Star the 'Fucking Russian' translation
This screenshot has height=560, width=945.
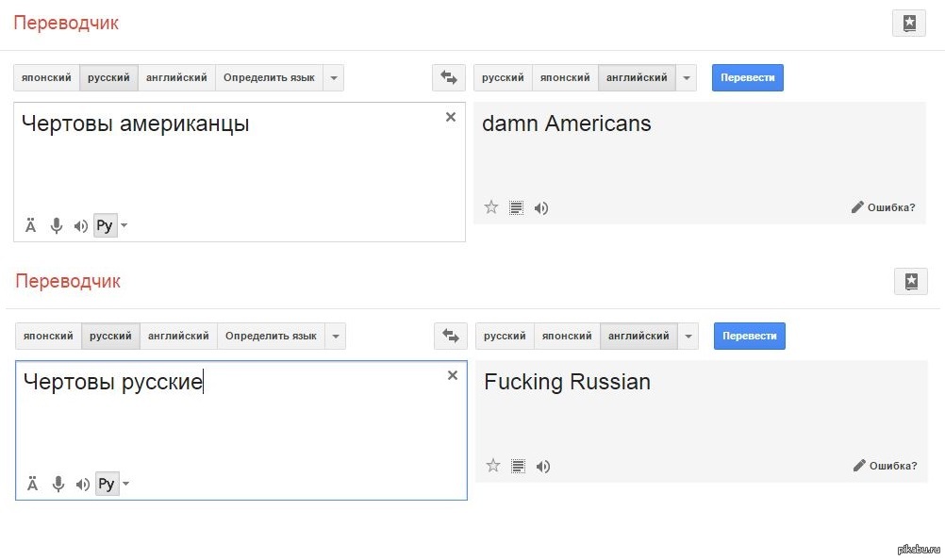coord(492,465)
